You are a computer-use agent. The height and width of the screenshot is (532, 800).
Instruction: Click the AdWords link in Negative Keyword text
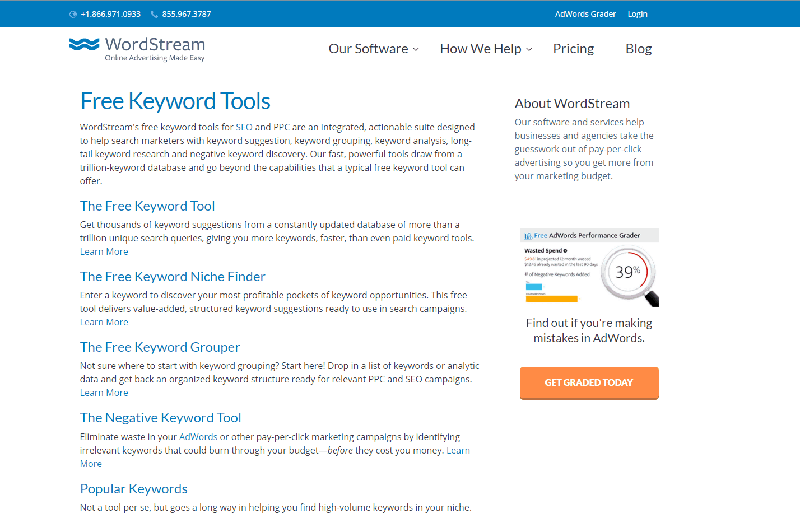[198, 437]
